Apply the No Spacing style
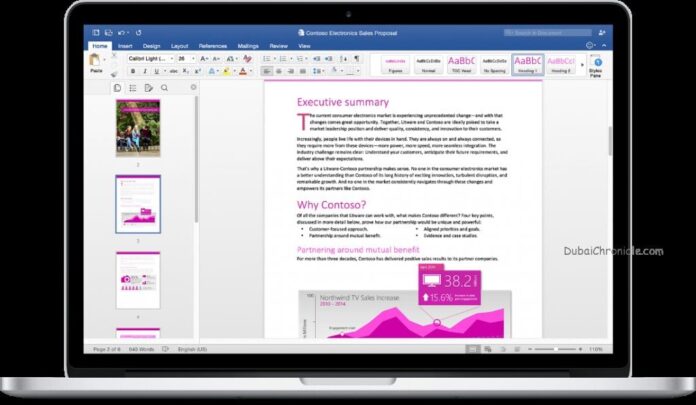Image resolution: width=696 pixels, height=405 pixels. [x=494, y=65]
